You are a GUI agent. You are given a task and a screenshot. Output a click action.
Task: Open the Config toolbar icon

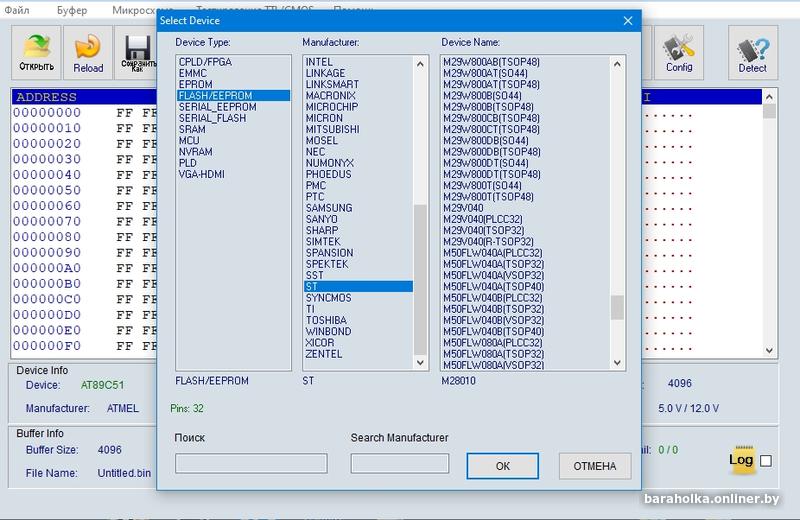coord(679,53)
